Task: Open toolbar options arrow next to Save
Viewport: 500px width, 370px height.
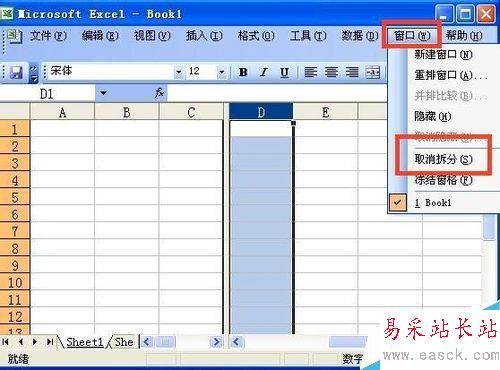Action: (x=34, y=73)
